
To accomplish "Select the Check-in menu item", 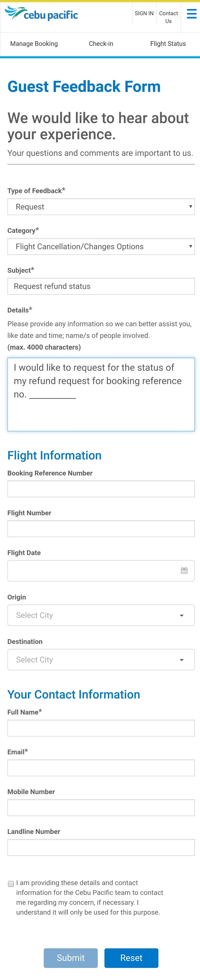I will [100, 43].
